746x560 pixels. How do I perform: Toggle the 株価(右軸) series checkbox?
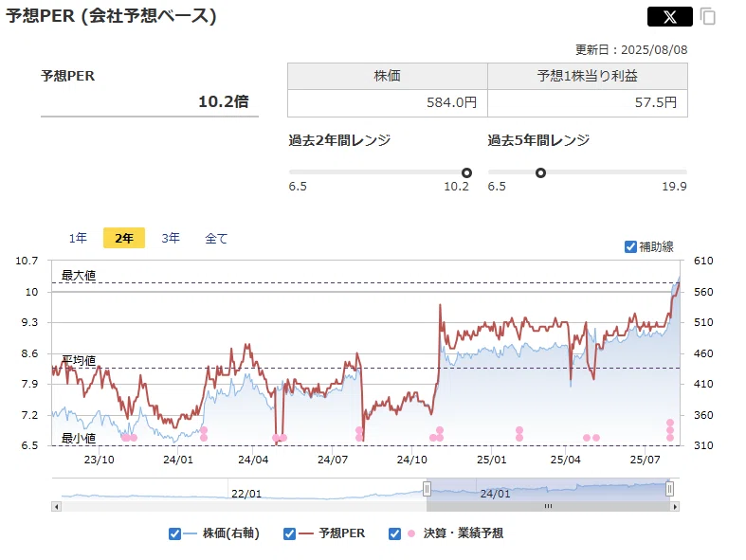click(x=174, y=533)
